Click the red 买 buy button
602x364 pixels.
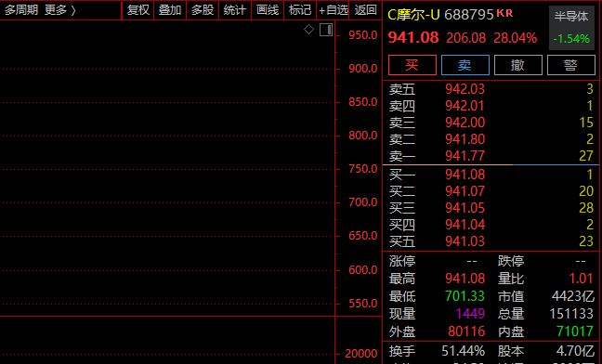[x=412, y=65]
